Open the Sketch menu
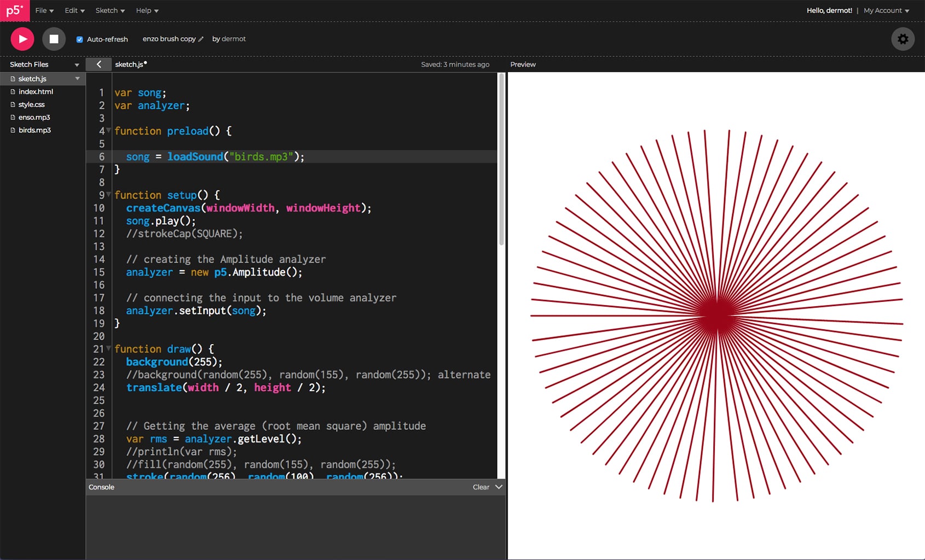925x560 pixels. [109, 10]
